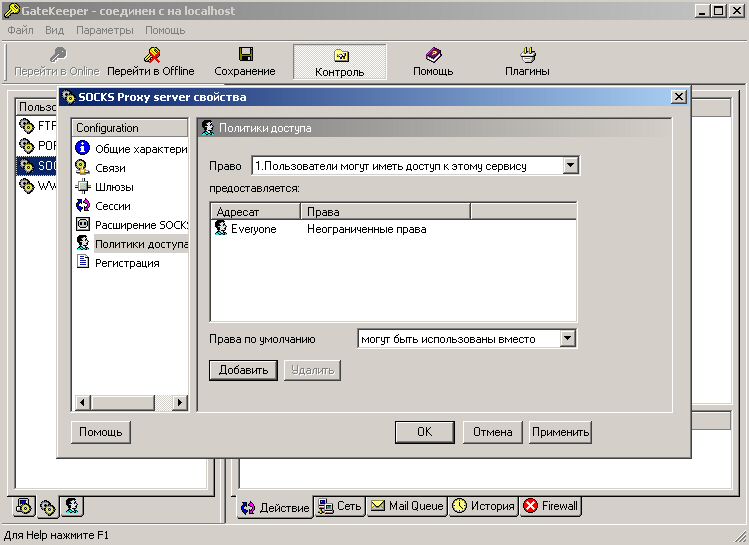Select WWW service in GateKeeper main list
The height and width of the screenshot is (545, 749).
tap(37, 185)
